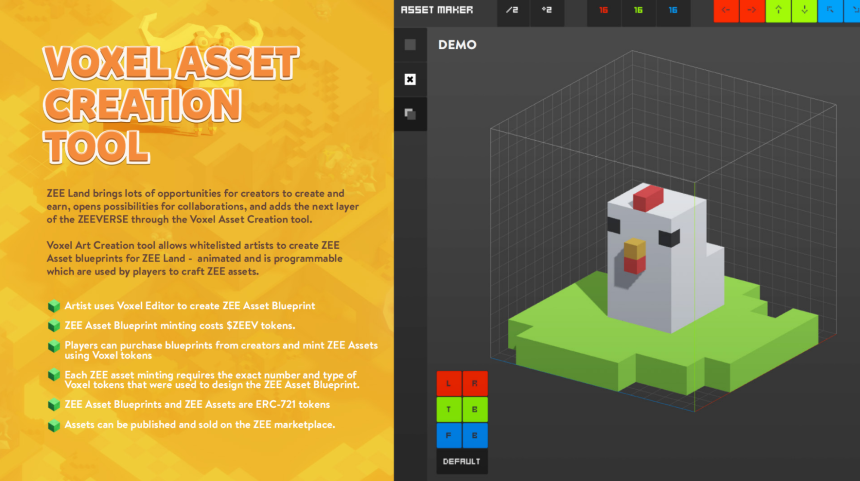Screen dimensions: 860x481
Task: Select the white X erase-voxel tool
Action: (x=410, y=80)
